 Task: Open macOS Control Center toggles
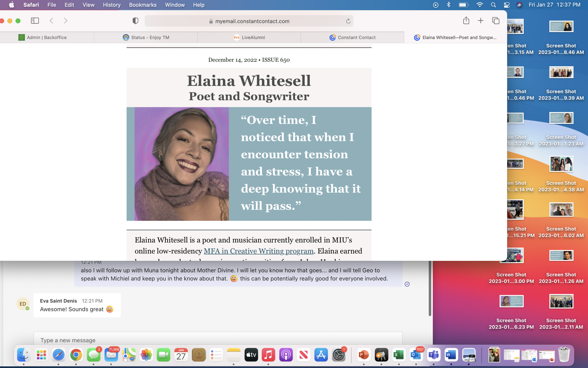(506, 5)
